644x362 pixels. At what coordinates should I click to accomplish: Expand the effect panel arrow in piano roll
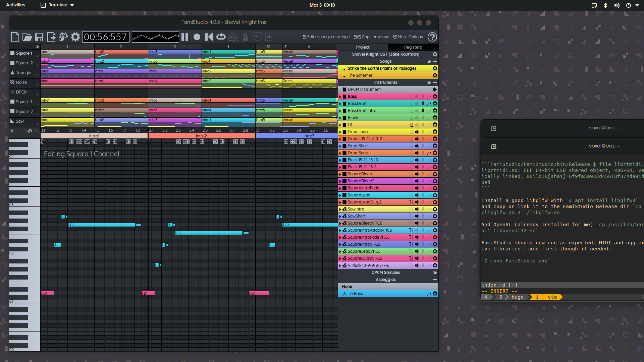click(x=12, y=131)
